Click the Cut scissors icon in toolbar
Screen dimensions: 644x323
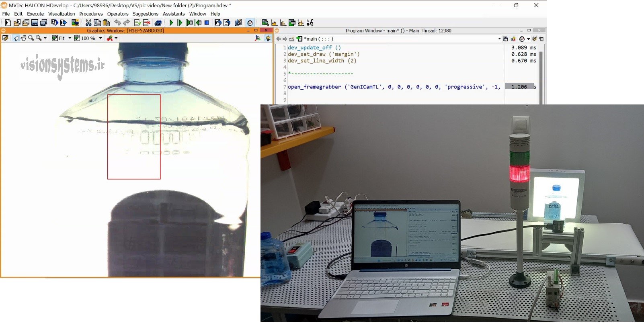click(88, 23)
